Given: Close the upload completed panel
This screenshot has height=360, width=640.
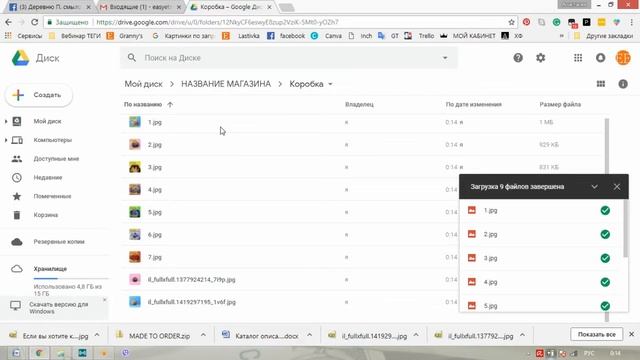Looking at the screenshot, I should pyautogui.click(x=617, y=187).
